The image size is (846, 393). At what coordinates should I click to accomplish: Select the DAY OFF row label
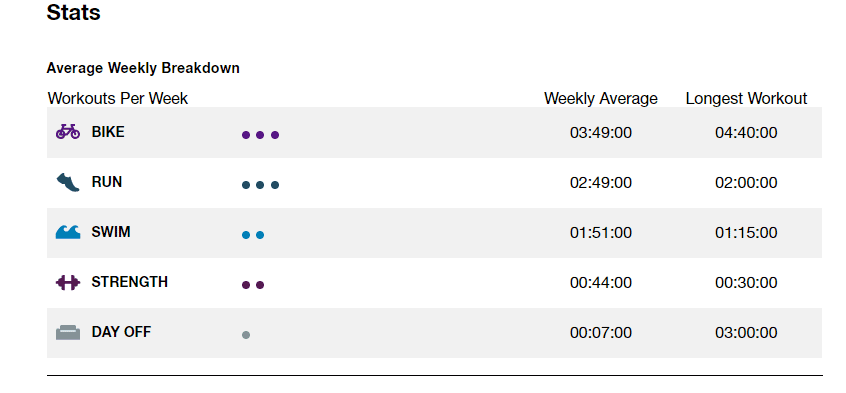[121, 332]
